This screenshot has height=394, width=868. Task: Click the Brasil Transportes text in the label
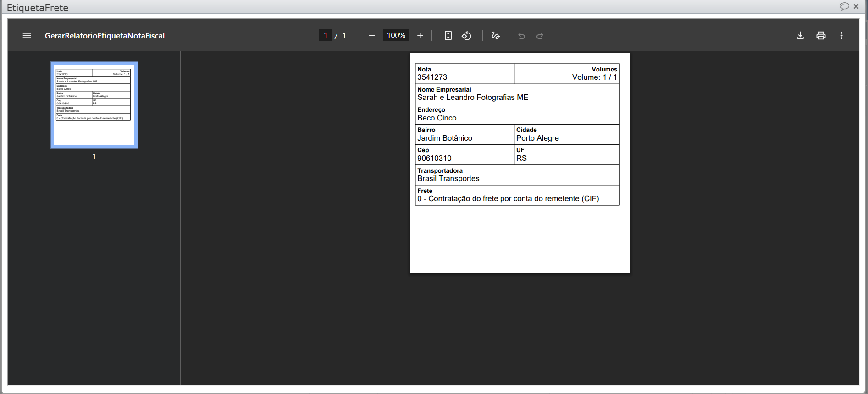tap(448, 179)
